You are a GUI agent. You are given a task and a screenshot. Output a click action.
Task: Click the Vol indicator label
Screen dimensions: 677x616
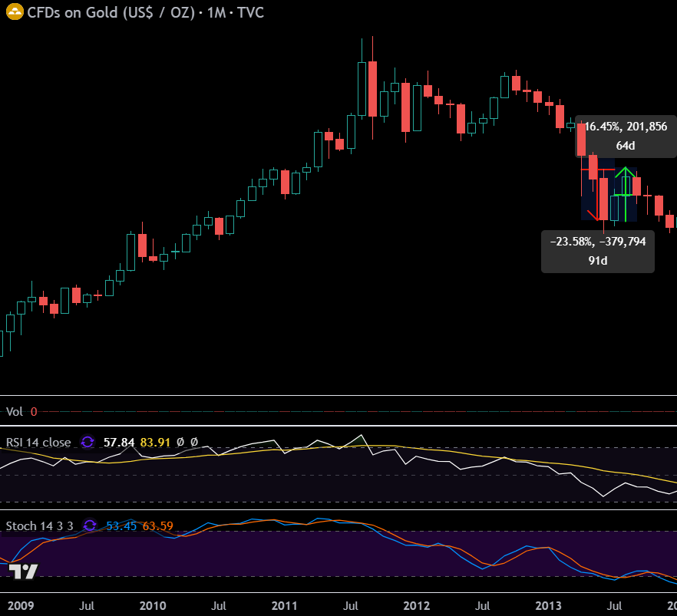tap(15, 411)
